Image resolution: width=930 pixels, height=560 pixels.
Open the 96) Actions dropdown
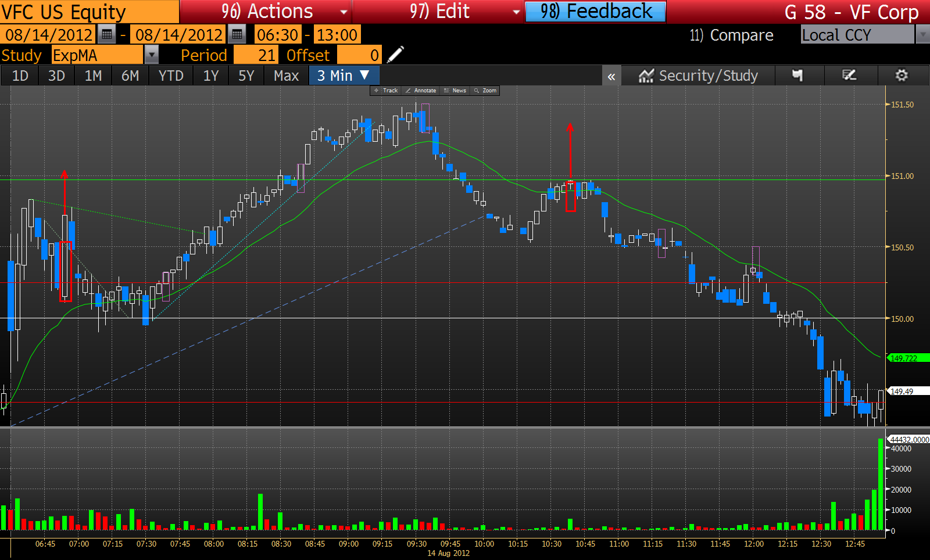(266, 12)
